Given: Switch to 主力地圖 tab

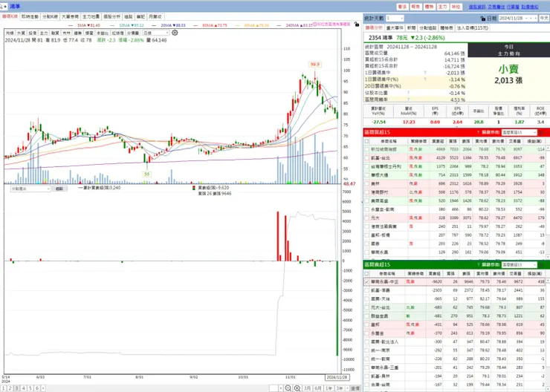Looking at the screenshot, I should tap(91, 16).
